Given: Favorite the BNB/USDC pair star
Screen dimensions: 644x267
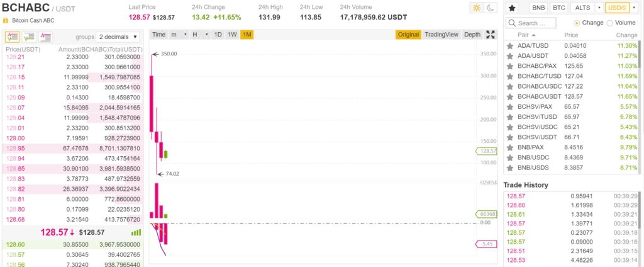Looking at the screenshot, I should point(510,157).
